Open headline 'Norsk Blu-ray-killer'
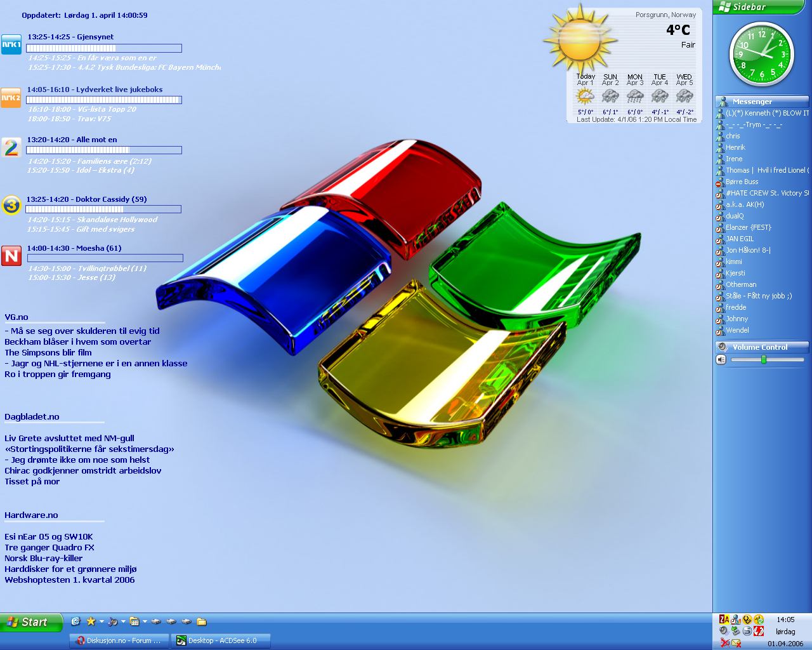Screen dimensions: 812x650 pos(43,558)
